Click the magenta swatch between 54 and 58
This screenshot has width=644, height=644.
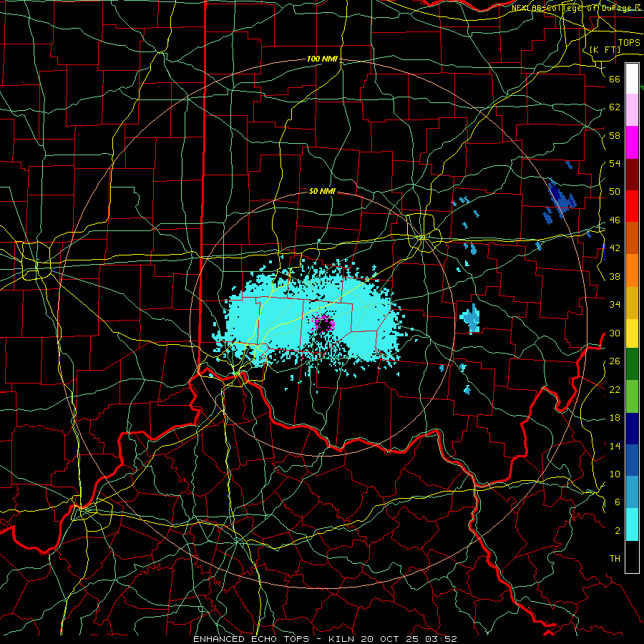click(x=632, y=142)
